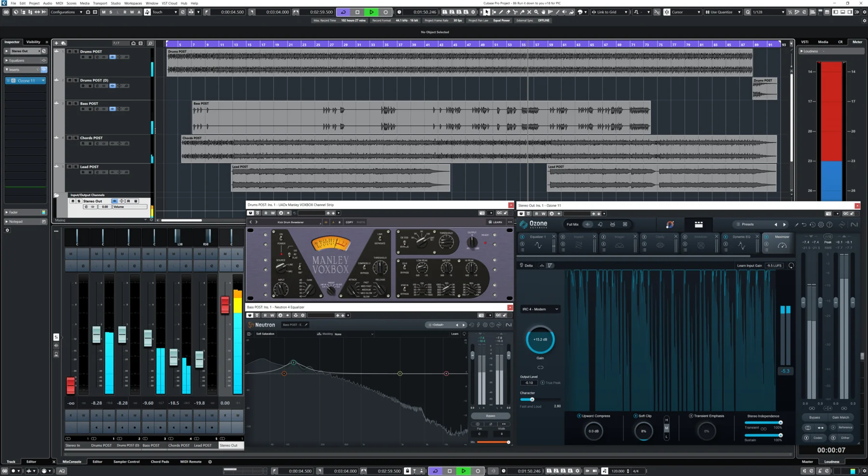Viewport: 868px width, 476px height.
Task: Select the Play speaker tool
Action: 564,12
